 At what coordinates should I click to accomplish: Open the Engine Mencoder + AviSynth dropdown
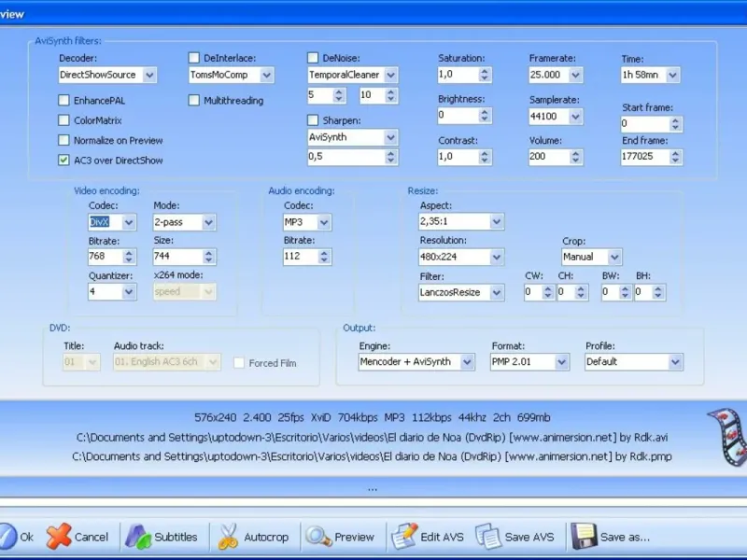tap(467, 362)
